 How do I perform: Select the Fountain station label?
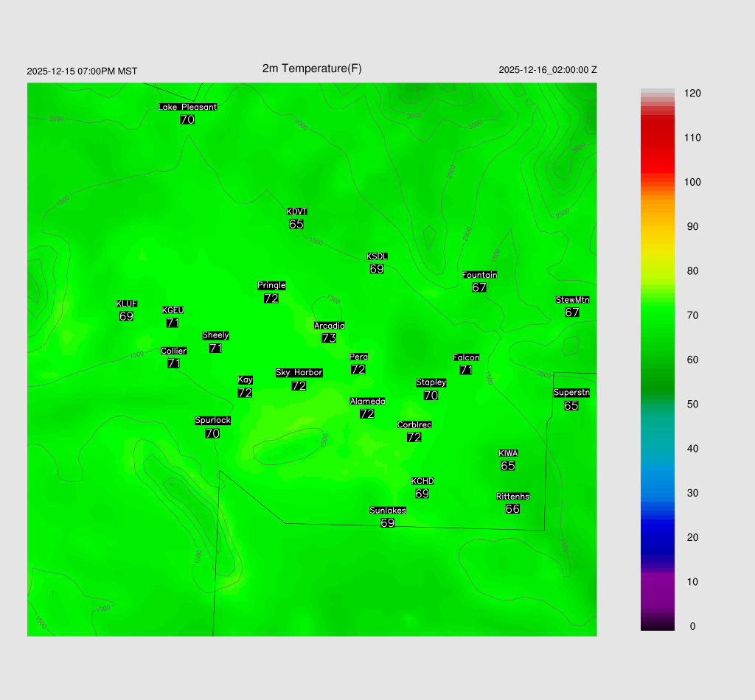(x=479, y=275)
